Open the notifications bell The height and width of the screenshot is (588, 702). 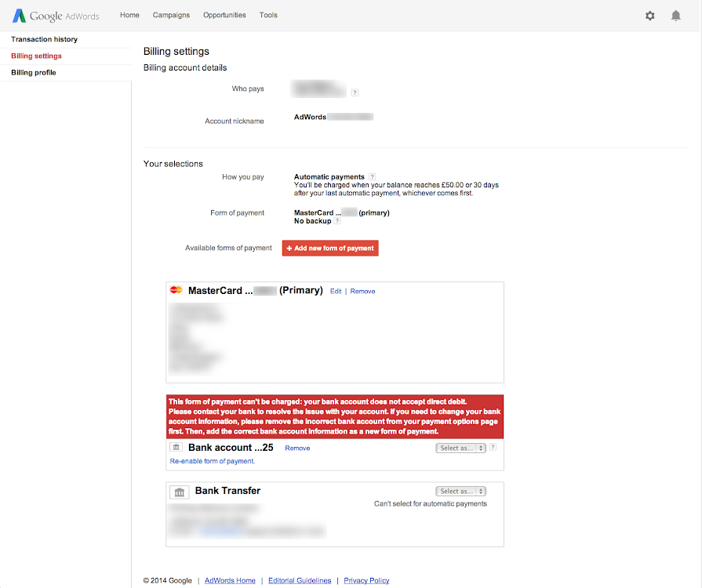click(x=675, y=16)
